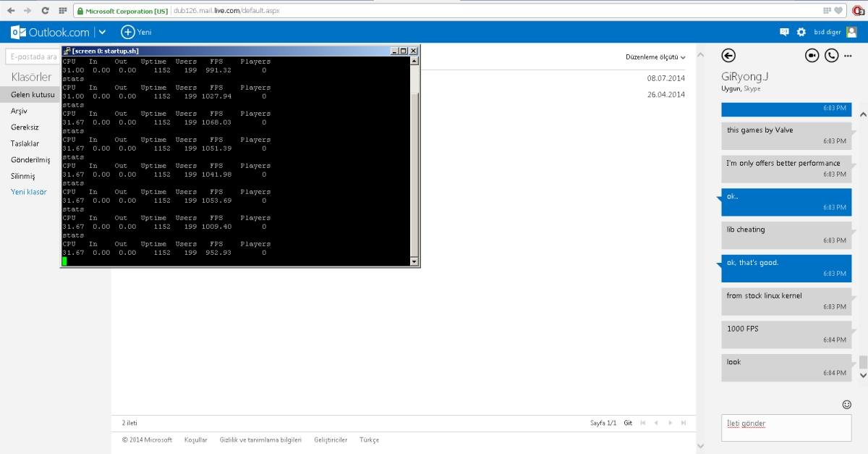Image resolution: width=868 pixels, height=454 pixels.
Task: Go back from the GiRyong.J conversation
Action: click(x=728, y=56)
